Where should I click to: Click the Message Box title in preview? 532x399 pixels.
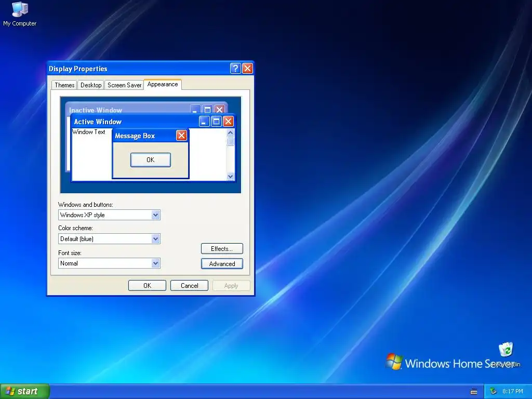pos(135,136)
